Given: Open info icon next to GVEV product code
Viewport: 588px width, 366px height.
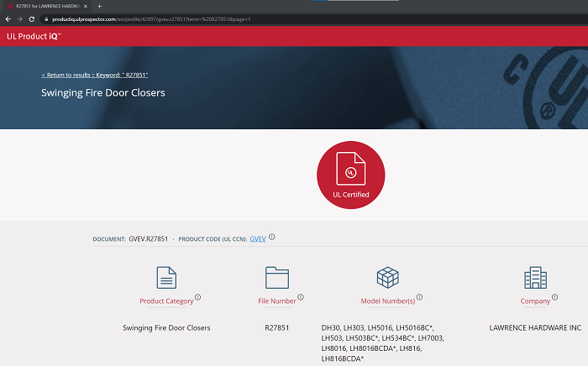Looking at the screenshot, I should (272, 238).
